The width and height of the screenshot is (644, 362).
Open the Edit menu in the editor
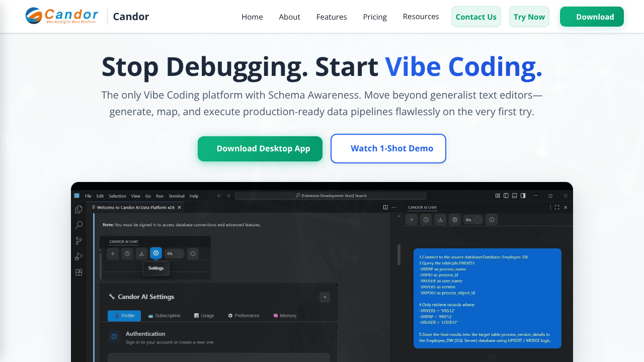[x=100, y=196]
